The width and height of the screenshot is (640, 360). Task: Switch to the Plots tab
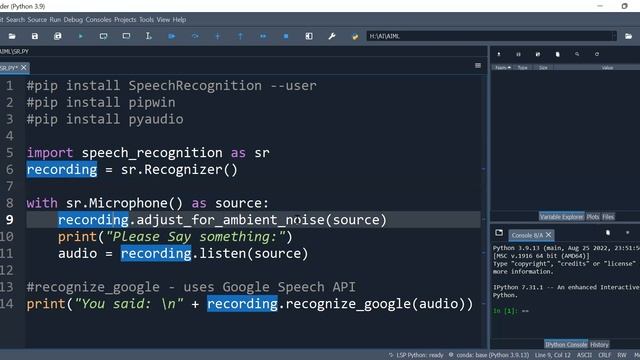point(593,217)
